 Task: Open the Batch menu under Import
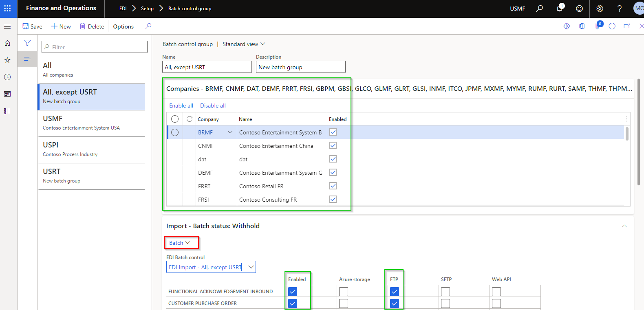pos(180,243)
